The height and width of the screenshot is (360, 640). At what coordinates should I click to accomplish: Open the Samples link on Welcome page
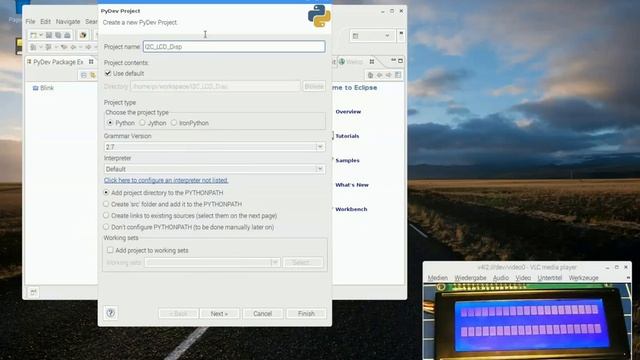(347, 160)
